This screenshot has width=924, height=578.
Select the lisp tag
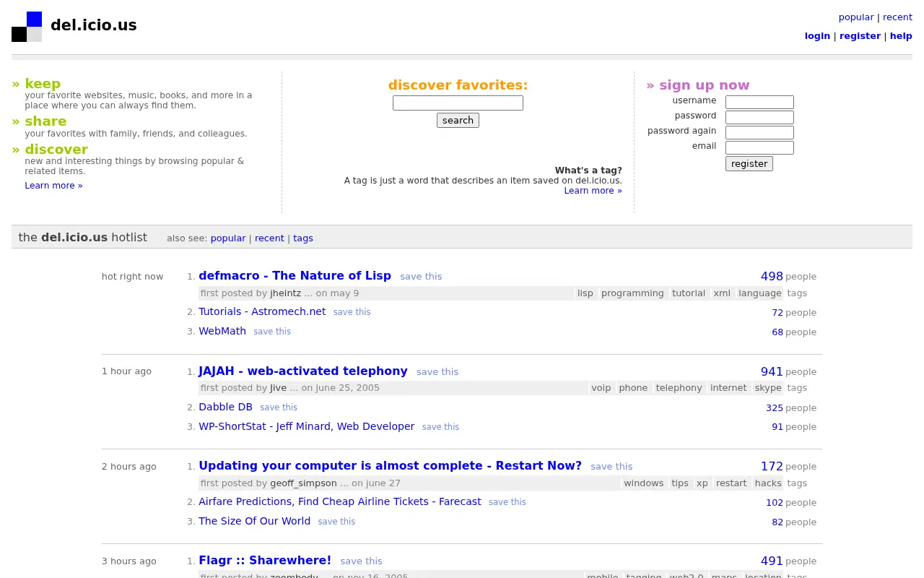(585, 293)
